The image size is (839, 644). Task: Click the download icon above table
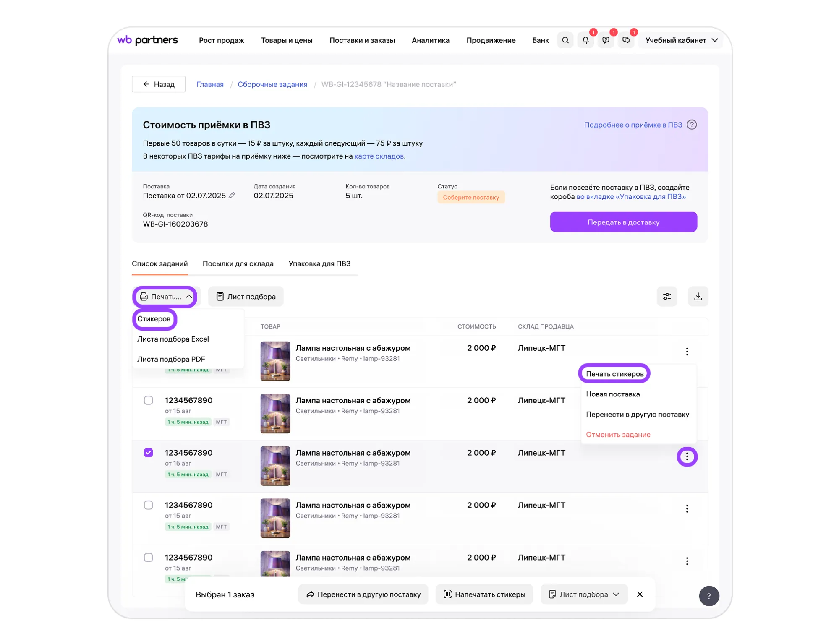point(698,297)
